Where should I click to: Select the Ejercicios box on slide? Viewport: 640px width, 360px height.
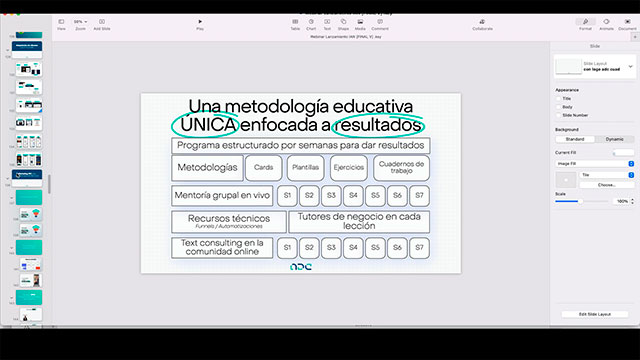point(349,168)
